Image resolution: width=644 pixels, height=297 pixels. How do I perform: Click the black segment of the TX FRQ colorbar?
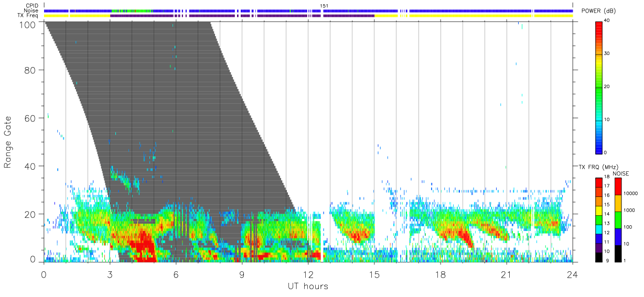click(599, 258)
